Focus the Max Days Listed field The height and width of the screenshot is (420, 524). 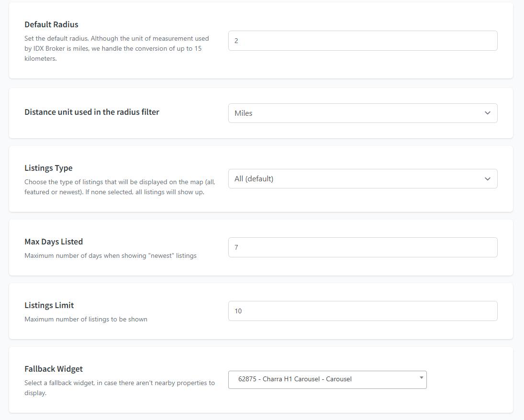(x=362, y=247)
